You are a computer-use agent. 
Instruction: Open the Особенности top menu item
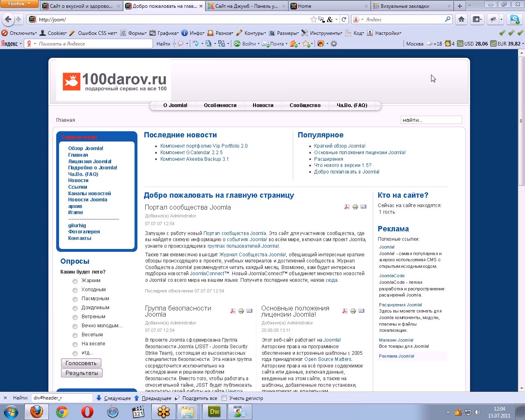[x=220, y=105]
